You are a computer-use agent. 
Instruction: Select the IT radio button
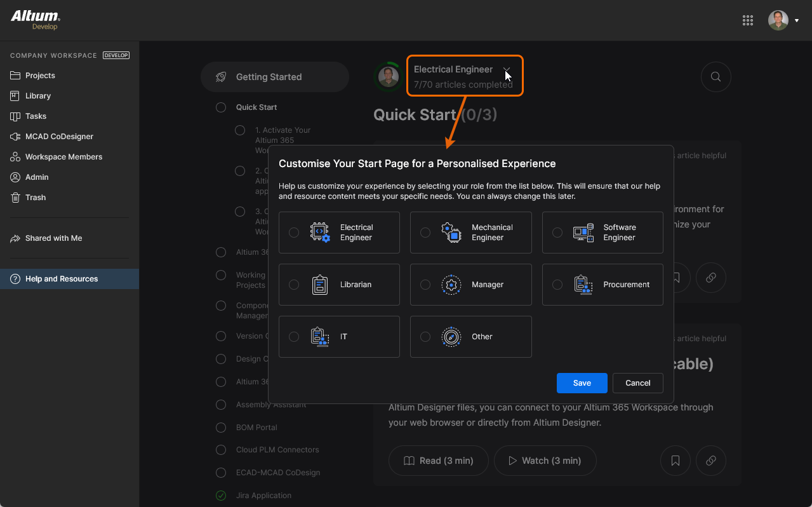294,337
